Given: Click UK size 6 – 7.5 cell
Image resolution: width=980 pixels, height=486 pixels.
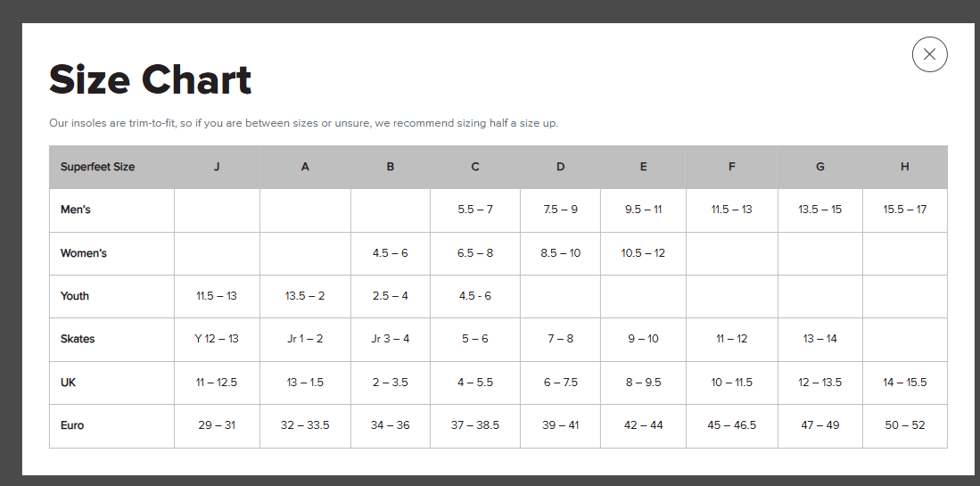Looking at the screenshot, I should click(x=561, y=383).
